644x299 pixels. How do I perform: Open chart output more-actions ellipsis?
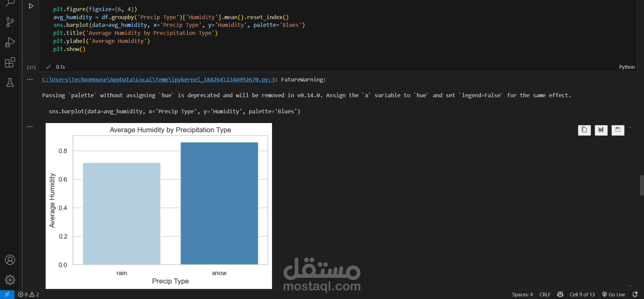tap(30, 127)
